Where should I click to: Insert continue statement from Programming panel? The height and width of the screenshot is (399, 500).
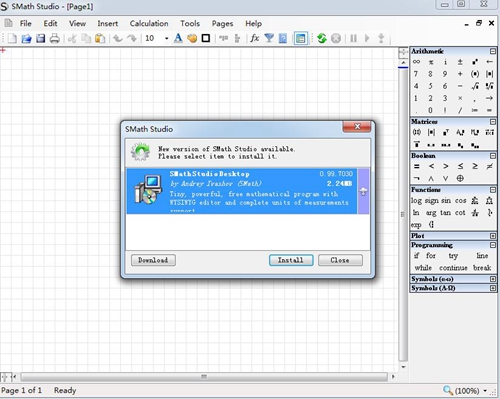point(453,268)
